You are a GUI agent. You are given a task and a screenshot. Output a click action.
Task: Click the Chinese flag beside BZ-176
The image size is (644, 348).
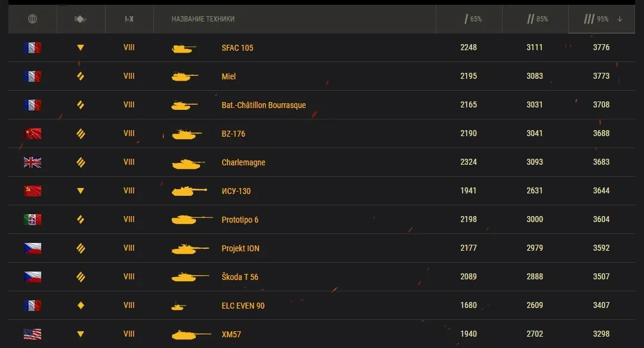click(x=32, y=134)
